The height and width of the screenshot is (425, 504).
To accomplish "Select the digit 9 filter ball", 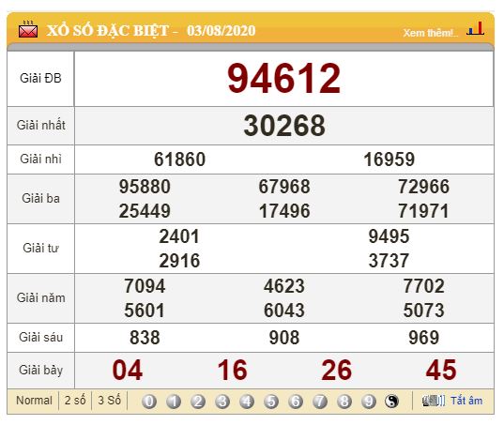I will pyautogui.click(x=369, y=402).
